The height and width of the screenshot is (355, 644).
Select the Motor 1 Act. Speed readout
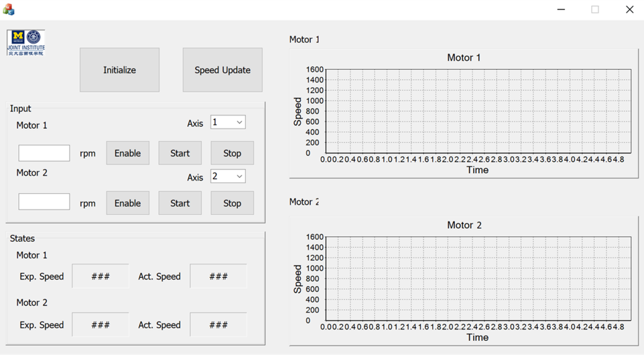point(218,276)
